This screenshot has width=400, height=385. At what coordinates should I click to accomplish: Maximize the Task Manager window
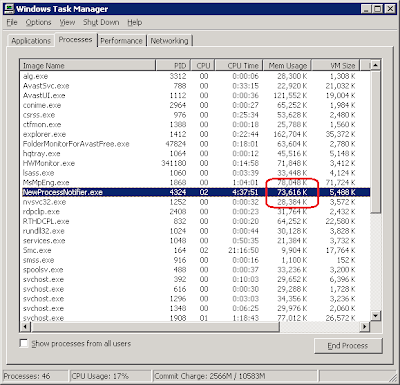[378, 9]
